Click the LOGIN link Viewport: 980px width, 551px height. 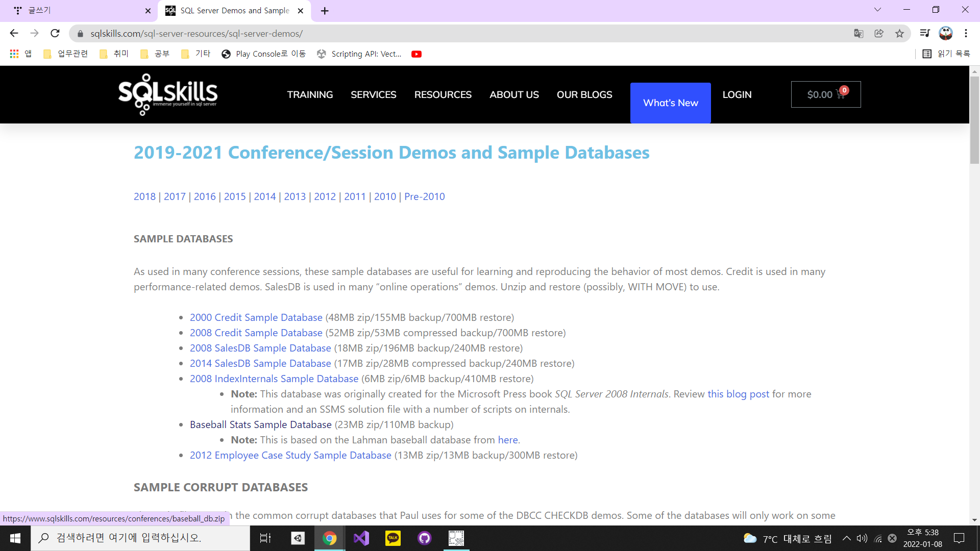pyautogui.click(x=737, y=94)
